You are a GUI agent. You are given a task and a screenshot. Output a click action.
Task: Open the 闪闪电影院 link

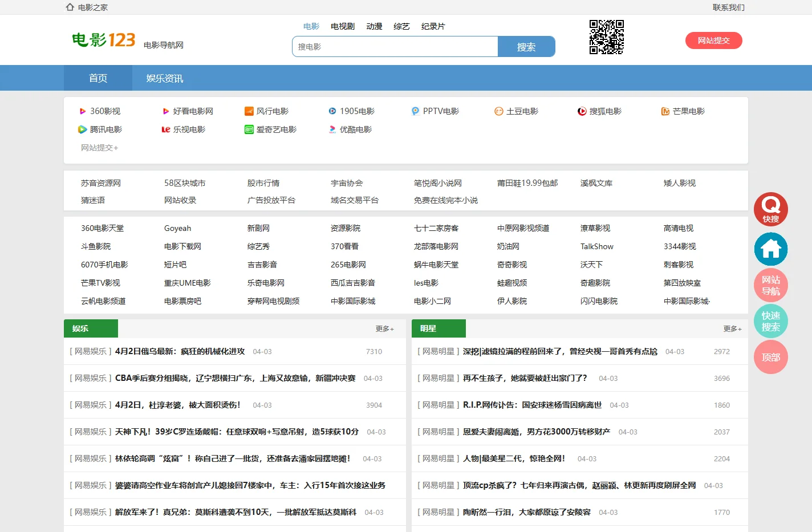pos(599,301)
